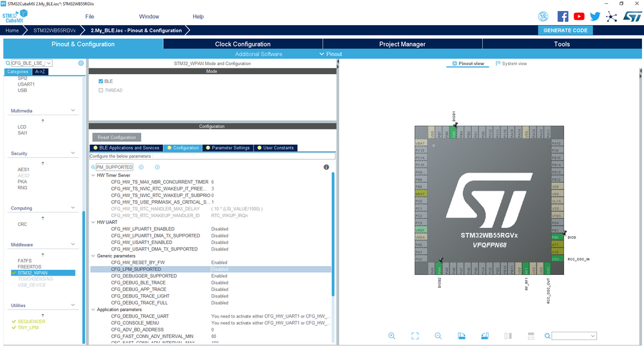Open the File menu
Screen dimensions: 644x349
90,16
